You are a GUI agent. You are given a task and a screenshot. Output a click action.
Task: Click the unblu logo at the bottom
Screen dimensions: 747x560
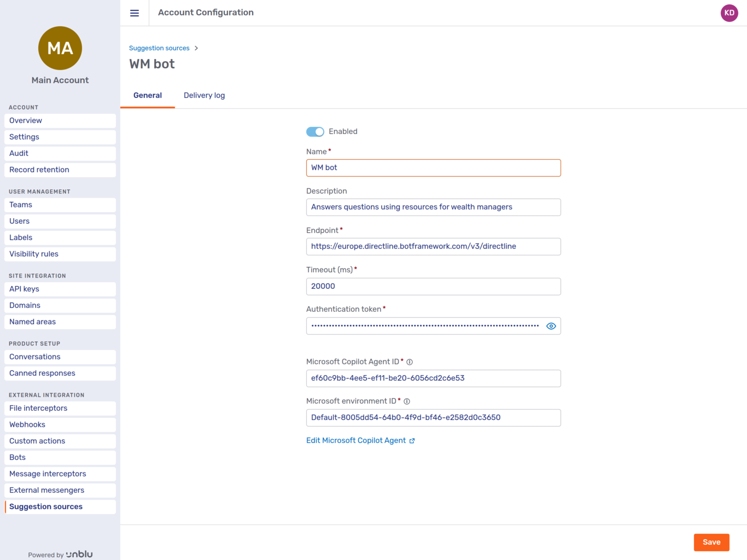coord(78,554)
